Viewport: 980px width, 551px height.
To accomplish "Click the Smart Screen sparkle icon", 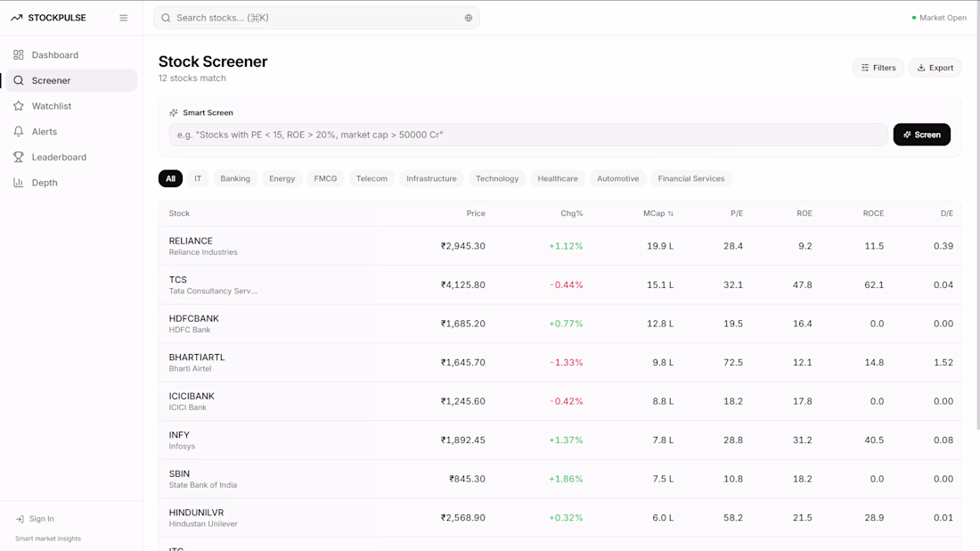I will coord(174,112).
